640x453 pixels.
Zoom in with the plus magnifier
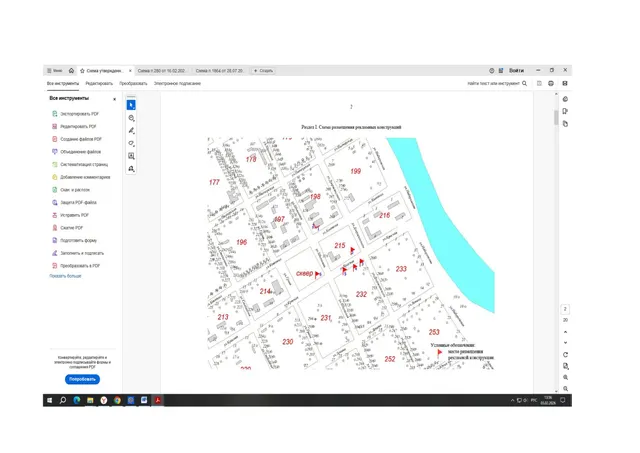(x=565, y=378)
